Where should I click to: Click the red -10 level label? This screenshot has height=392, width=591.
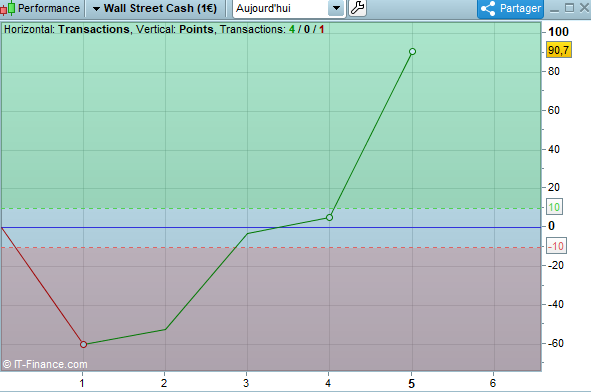[556, 246]
